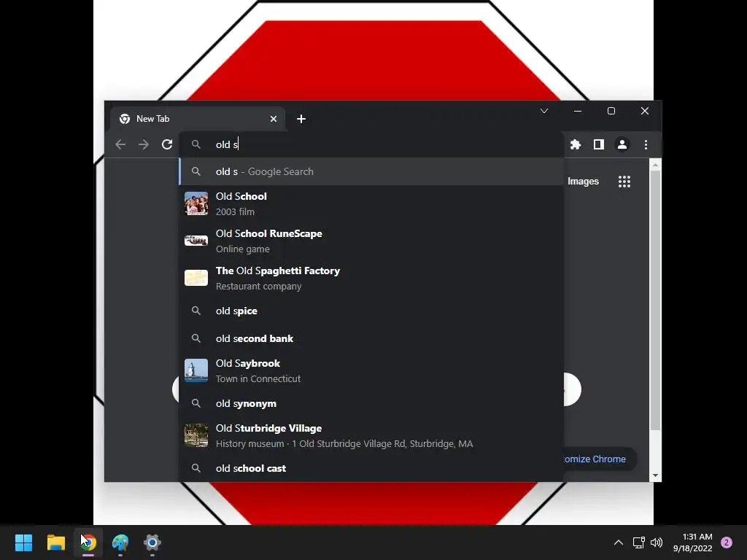The width and height of the screenshot is (747, 560).
Task: Select 'Old Sturbridge Village' suggestion
Action: (x=371, y=436)
